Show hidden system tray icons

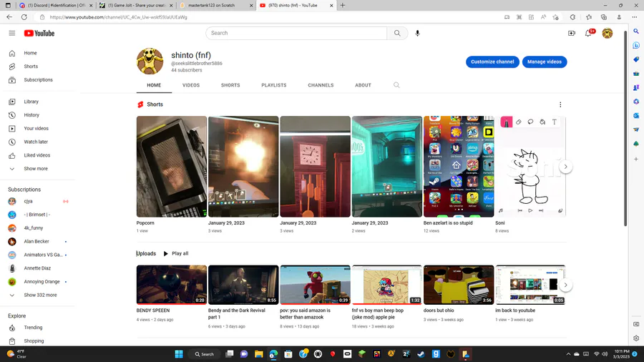point(568,354)
